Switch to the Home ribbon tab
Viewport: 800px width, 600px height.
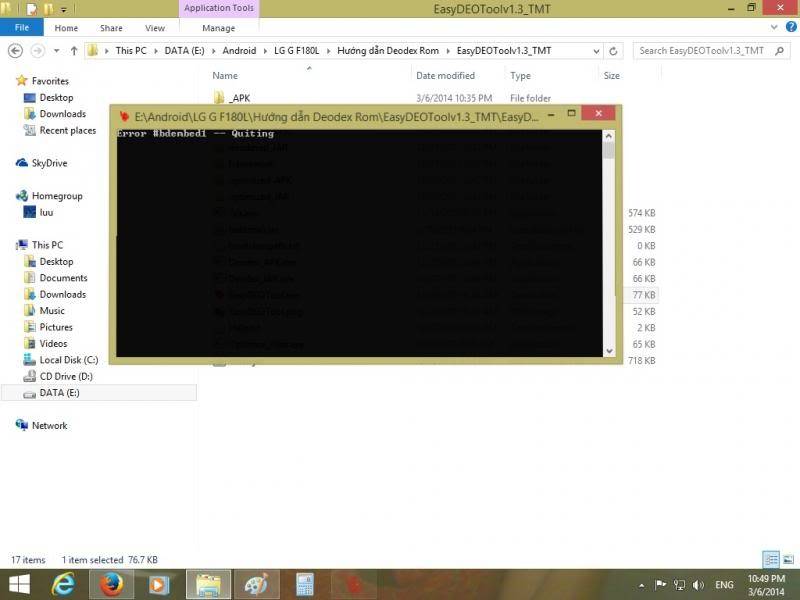(x=66, y=28)
